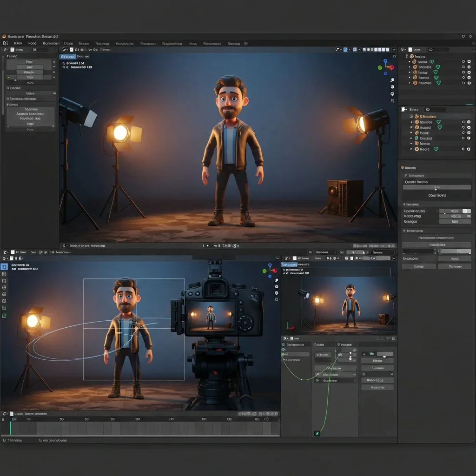Click the icon in the main viewport footer bar

coord(64,245)
